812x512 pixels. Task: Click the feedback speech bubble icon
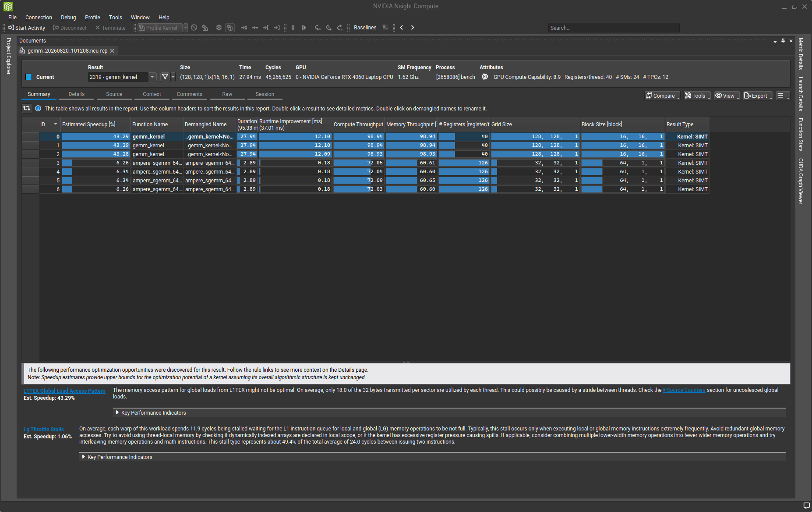click(806, 505)
